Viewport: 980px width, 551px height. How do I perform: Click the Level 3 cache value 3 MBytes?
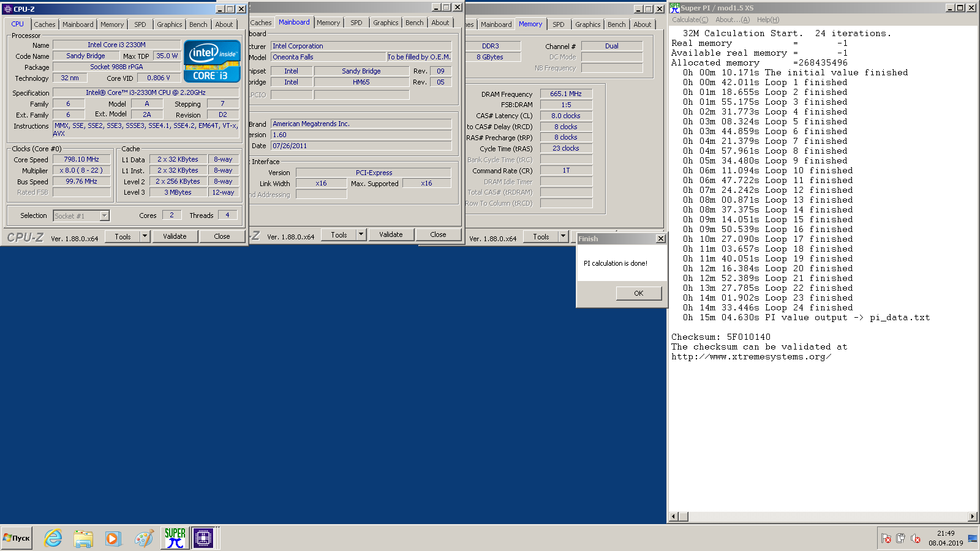178,192
